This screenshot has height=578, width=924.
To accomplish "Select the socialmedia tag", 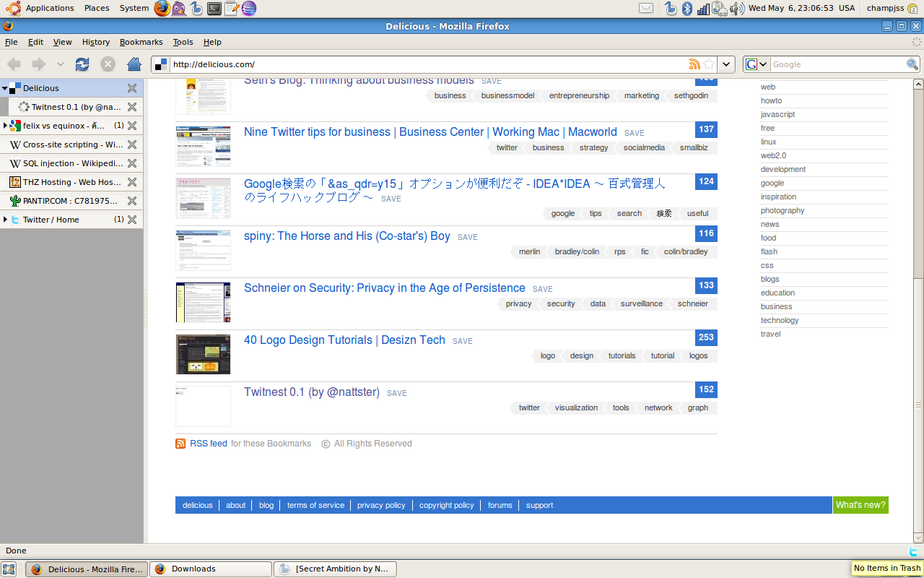I will (644, 148).
